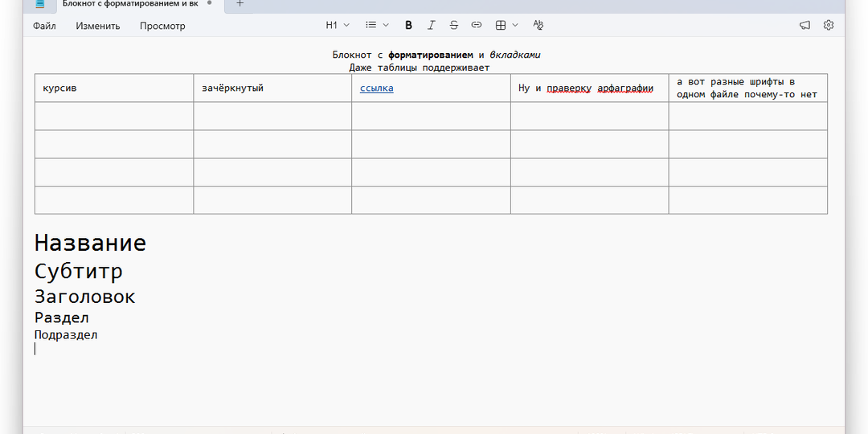The height and width of the screenshot is (434, 868).
Task: Open the H1 heading style menu
Action: (338, 25)
